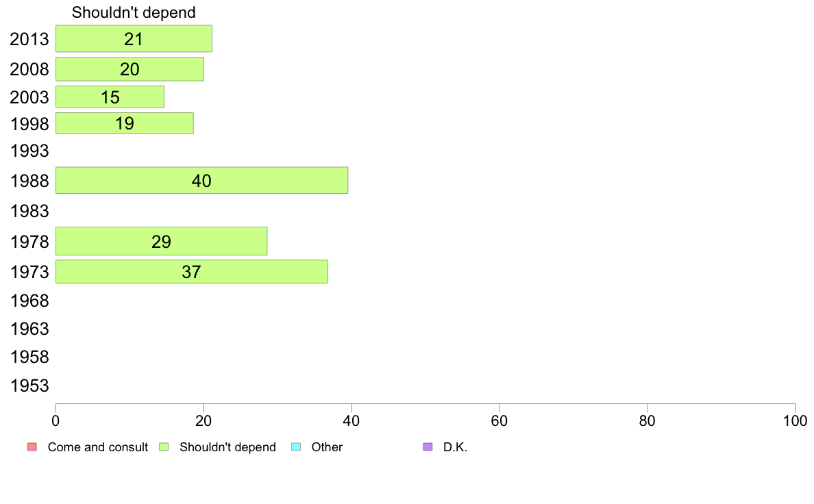The height and width of the screenshot is (504, 814).
Task: Click the D.K. legend label
Action: tap(456, 447)
